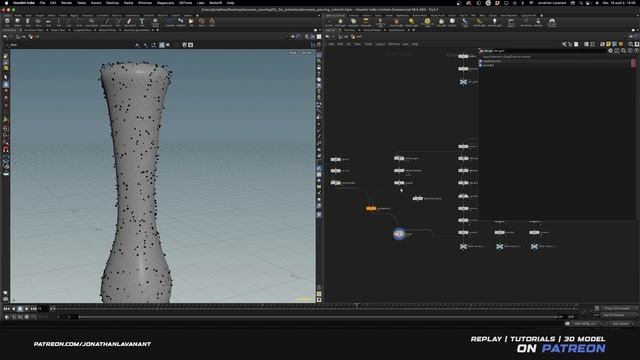Switch to Material Palette pane tab
This screenshot has width=640, height=360.
coord(372,30)
